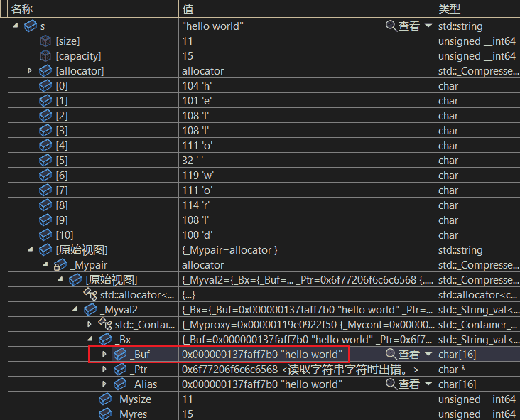Viewport: 520px width, 420px height.
Task: Select the [capacity] value 15
Action: pyautogui.click(x=188, y=56)
